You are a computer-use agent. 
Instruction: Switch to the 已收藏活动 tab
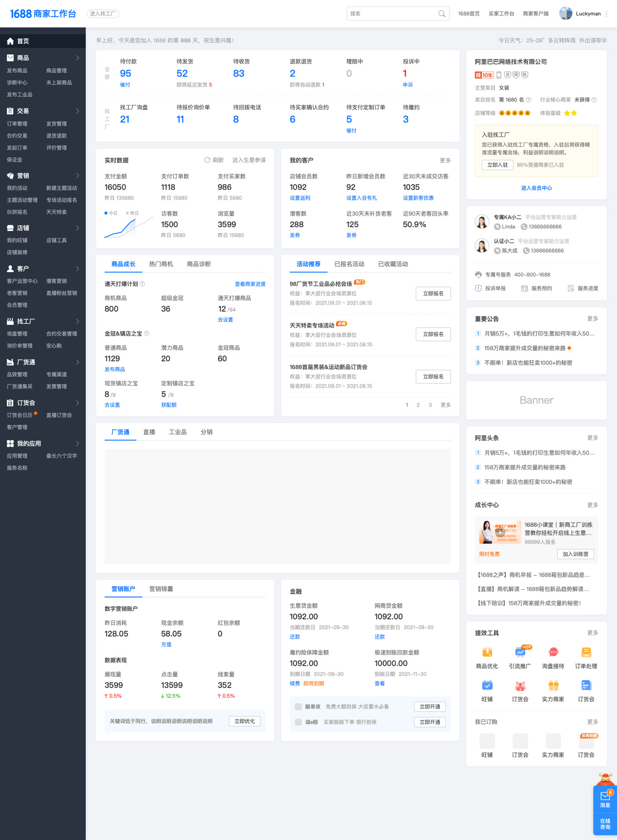[x=393, y=264]
